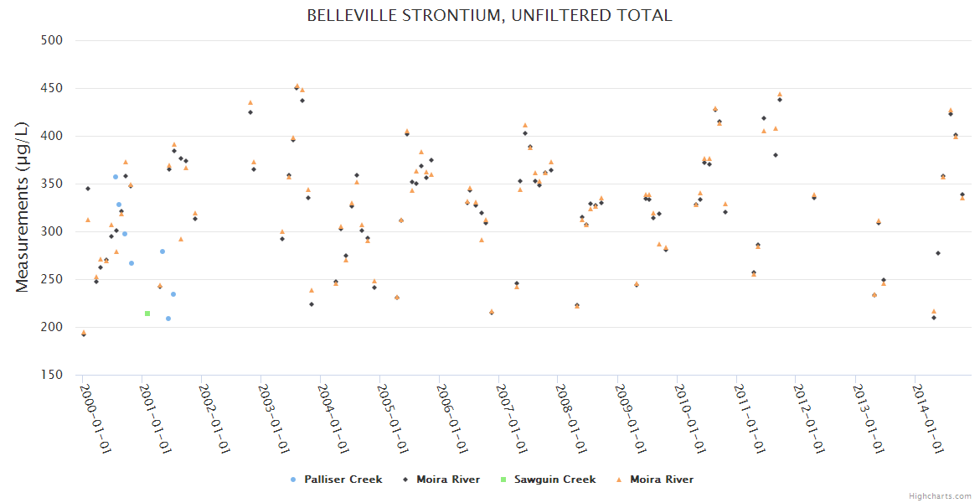Screen dimensions: 980x503
Task: Click the 150 y-axis label
Action: [x=53, y=375]
